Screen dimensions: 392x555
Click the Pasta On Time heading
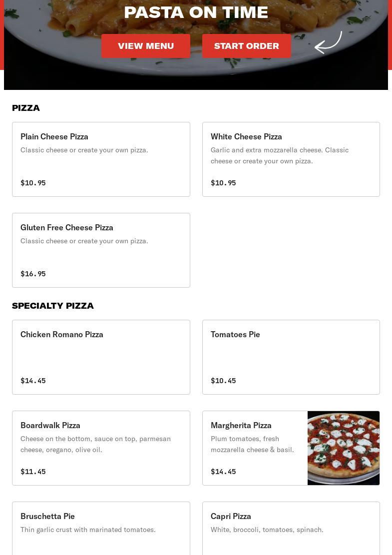point(196,12)
